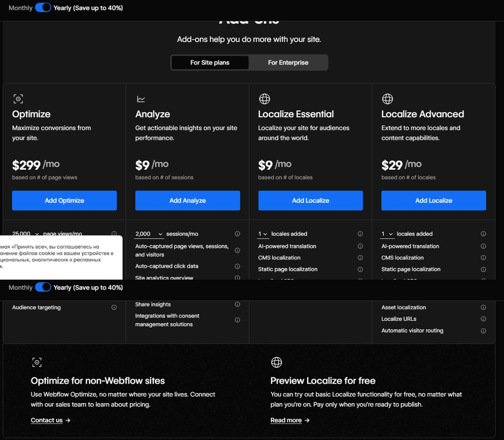Open the Contact us link
504x440 pixels.
(x=47, y=420)
